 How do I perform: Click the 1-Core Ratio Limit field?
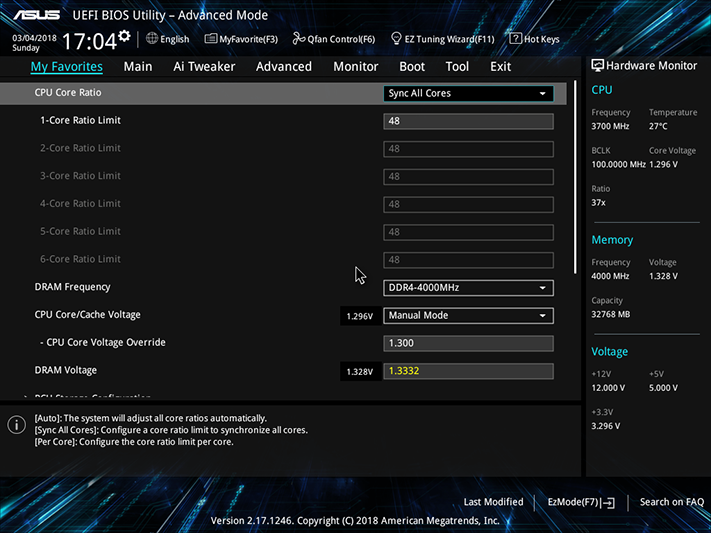click(x=468, y=121)
